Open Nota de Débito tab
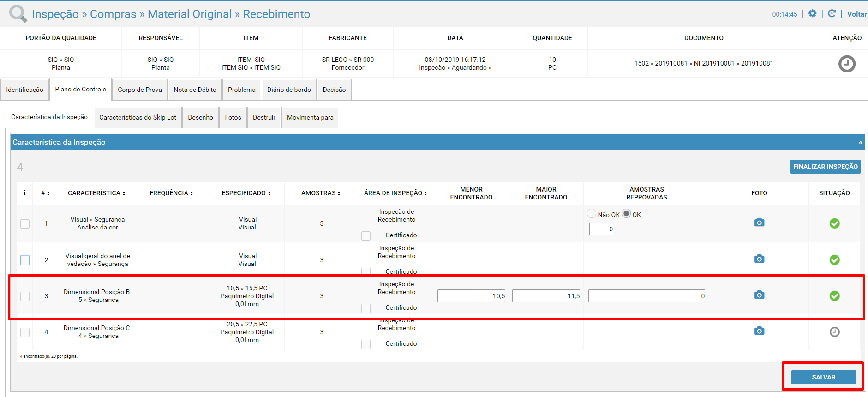Viewport: 868px width, 397px height. [x=195, y=90]
